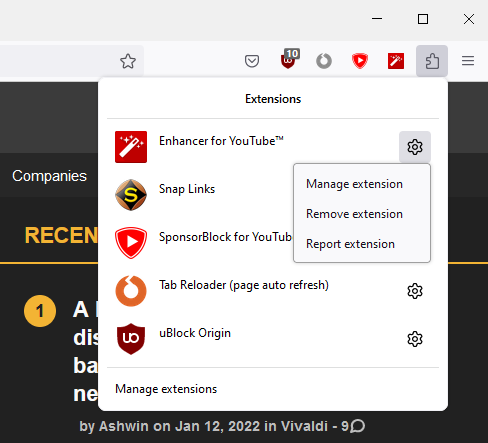
Task: Toggle the Extensions puzzle-piece button
Action: point(432,61)
